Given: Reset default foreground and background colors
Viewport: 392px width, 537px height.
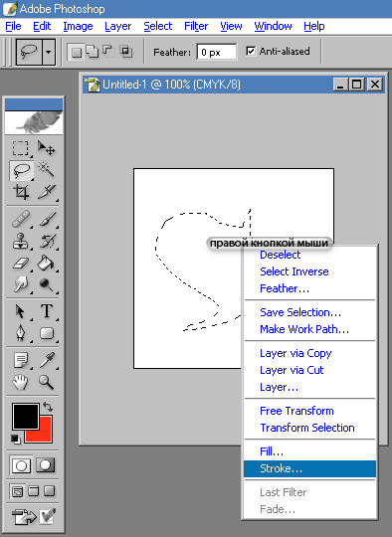Looking at the screenshot, I should coord(15,439).
